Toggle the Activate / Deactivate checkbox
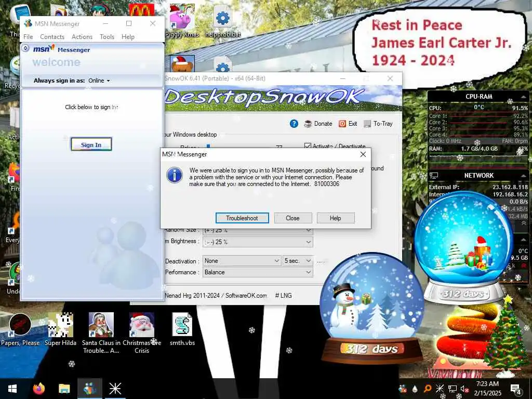The height and width of the screenshot is (399, 532). (308, 146)
